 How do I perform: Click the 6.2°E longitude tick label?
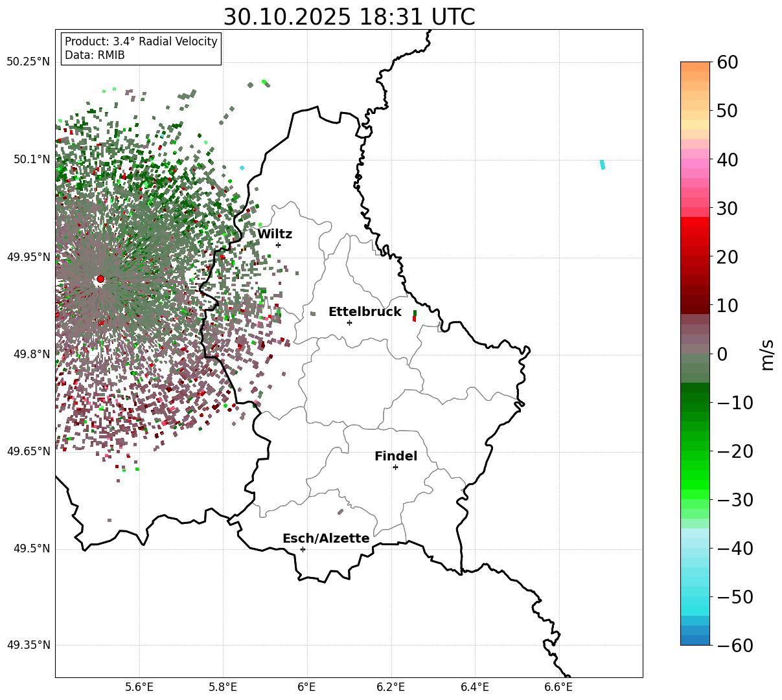391,687
